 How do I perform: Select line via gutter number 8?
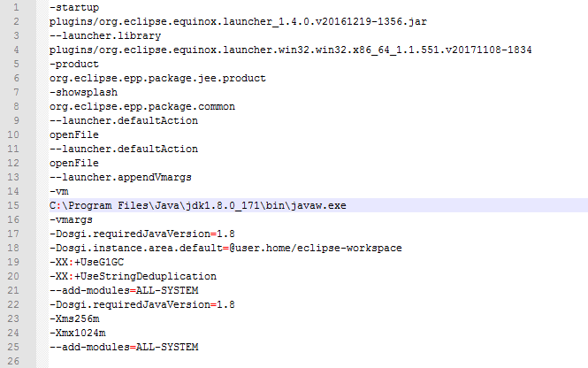(16, 106)
